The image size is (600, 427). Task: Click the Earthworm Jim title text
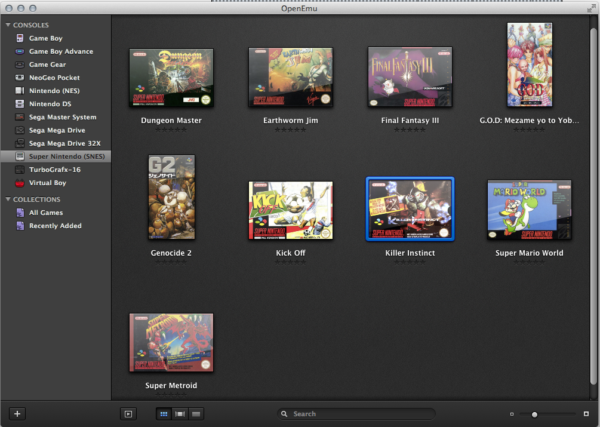pyautogui.click(x=290, y=121)
